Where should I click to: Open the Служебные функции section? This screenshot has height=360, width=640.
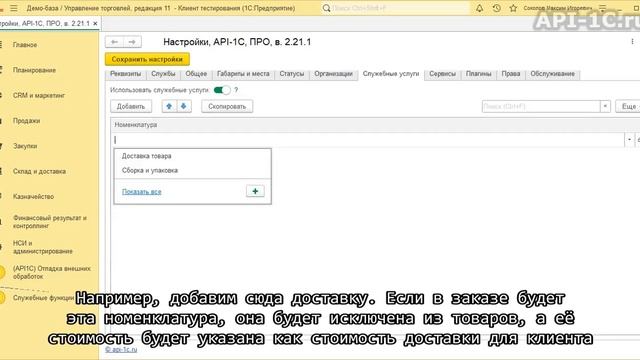(x=43, y=298)
